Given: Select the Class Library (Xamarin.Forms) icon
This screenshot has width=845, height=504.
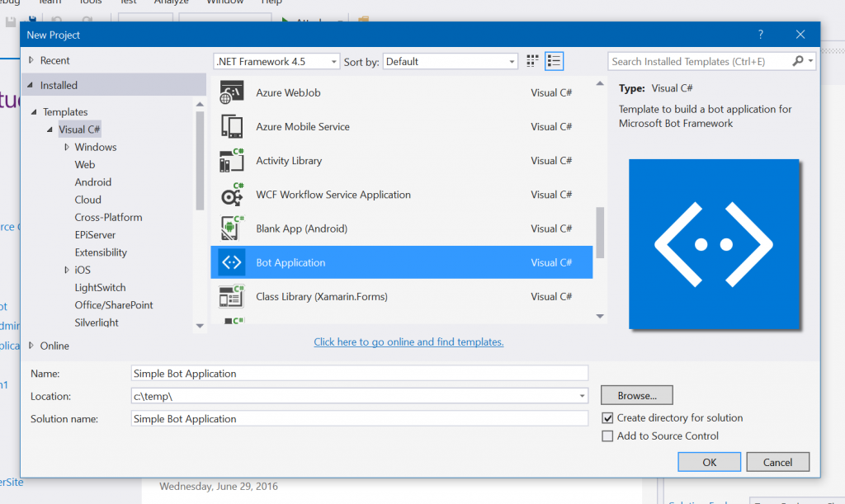Looking at the screenshot, I should tap(232, 296).
